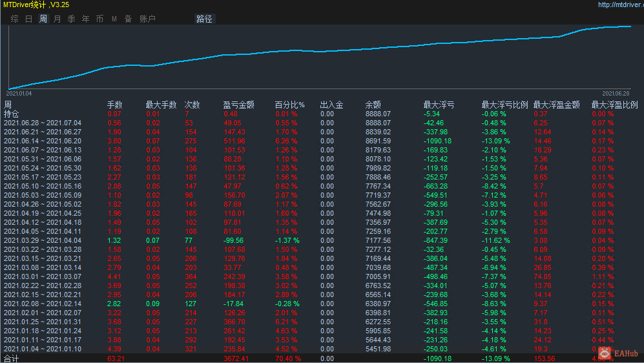Viewport: 644px width, 363px height.
Task: Select the 2021.03.29 ~ 2021.04.04 week row
Action: tap(322, 241)
